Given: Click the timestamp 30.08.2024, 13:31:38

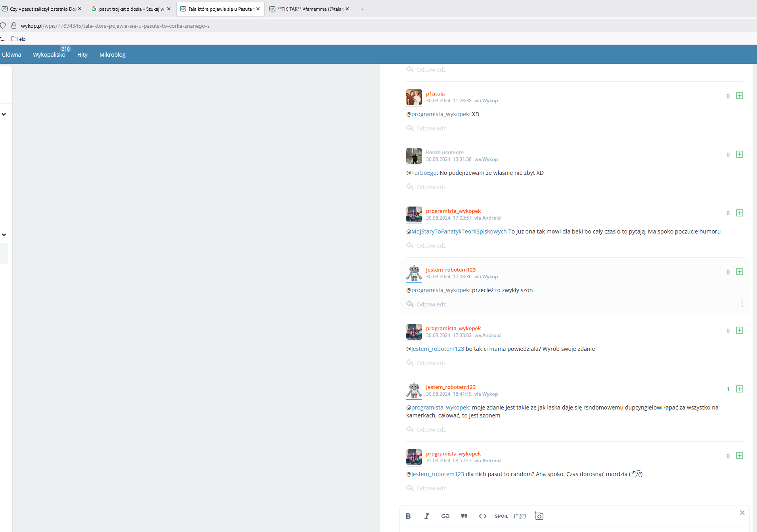Looking at the screenshot, I should 449,159.
